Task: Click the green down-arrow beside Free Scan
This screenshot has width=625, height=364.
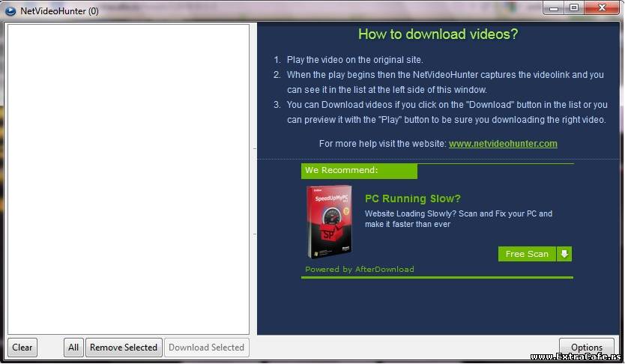Action: click(x=564, y=254)
